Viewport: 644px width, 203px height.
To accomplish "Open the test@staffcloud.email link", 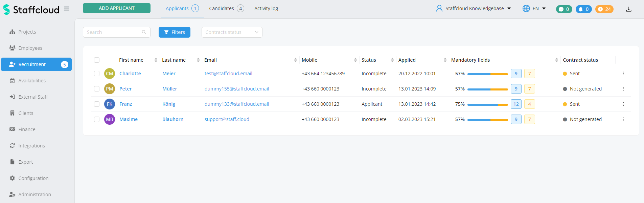I will point(228,74).
